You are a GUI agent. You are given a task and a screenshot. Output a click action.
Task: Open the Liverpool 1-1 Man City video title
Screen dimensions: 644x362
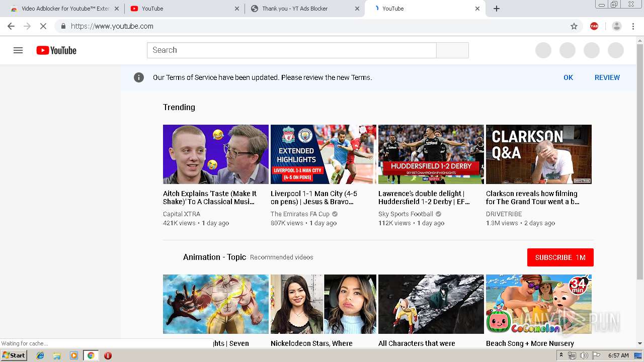point(314,198)
